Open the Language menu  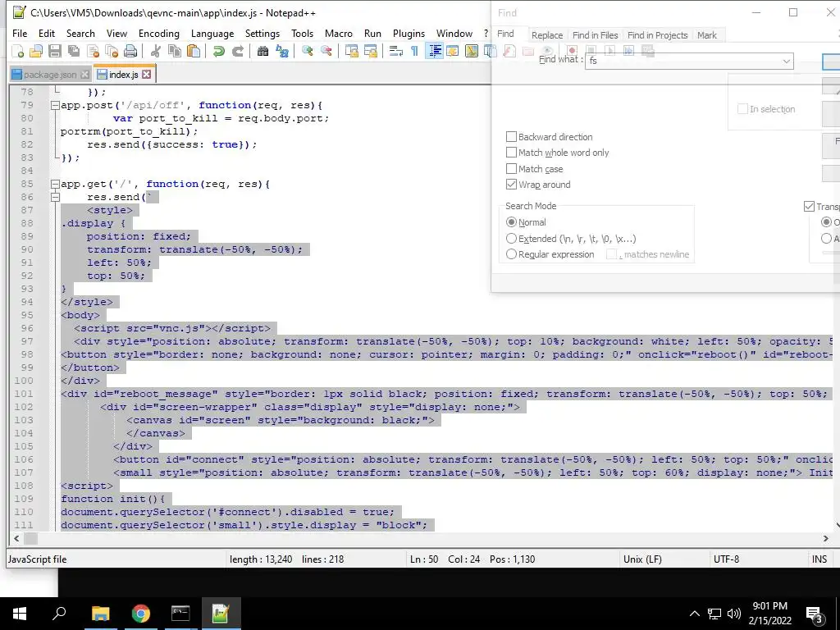click(x=212, y=33)
